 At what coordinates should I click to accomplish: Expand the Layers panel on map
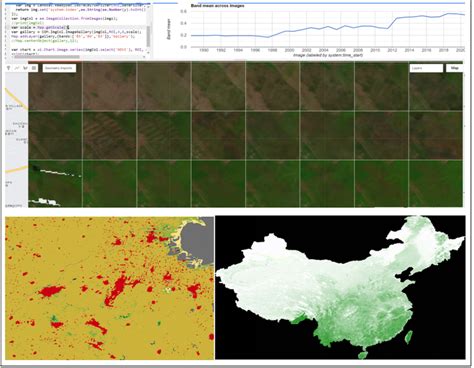[426, 68]
